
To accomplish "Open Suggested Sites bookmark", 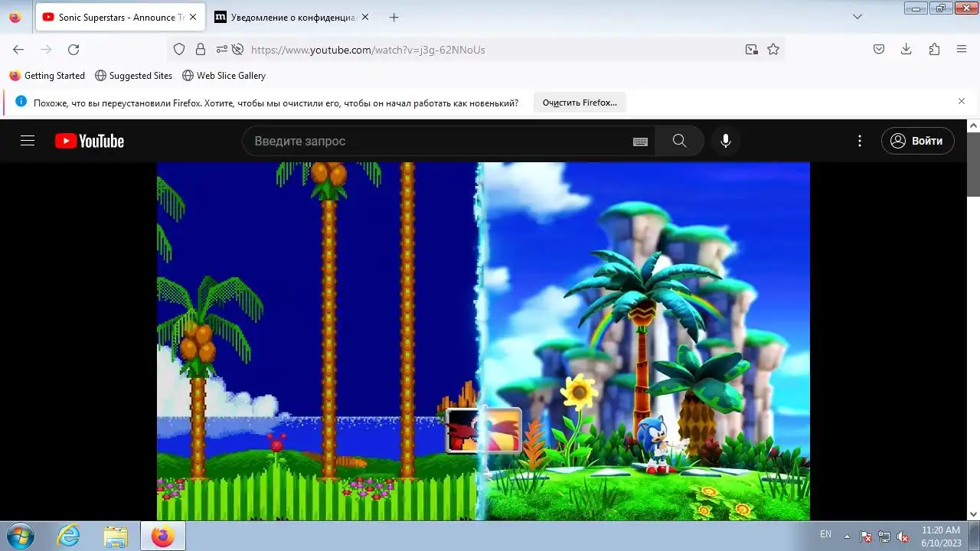I will pyautogui.click(x=133, y=76).
